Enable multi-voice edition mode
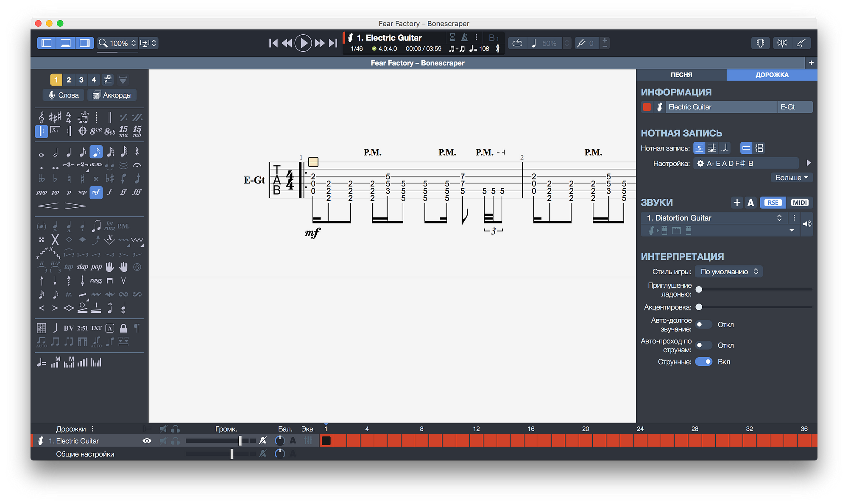The image size is (848, 504). (108, 80)
